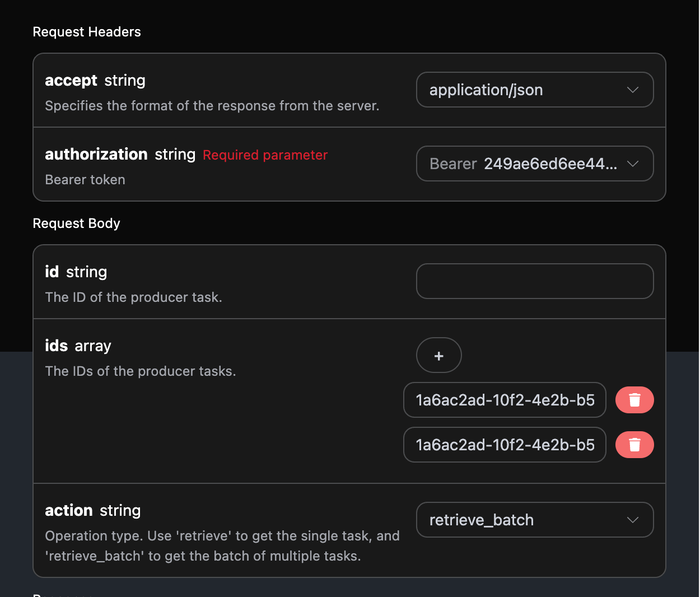Focus the empty id input field

click(x=534, y=281)
